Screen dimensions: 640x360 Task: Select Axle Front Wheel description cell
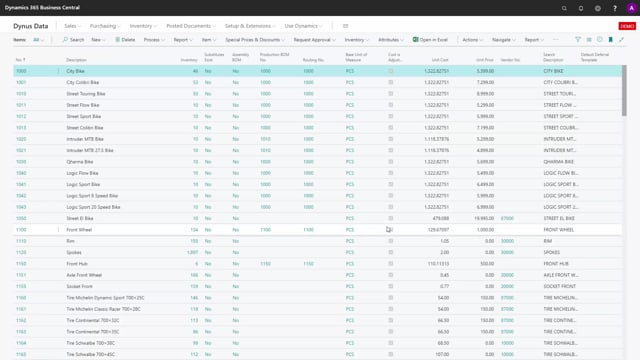[x=84, y=275]
